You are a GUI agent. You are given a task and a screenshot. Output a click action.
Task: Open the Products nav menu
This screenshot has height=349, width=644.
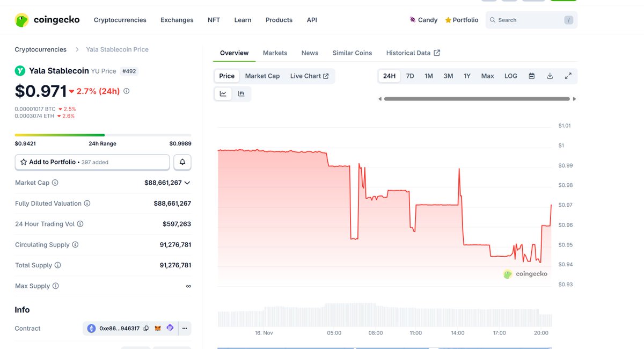coord(279,20)
